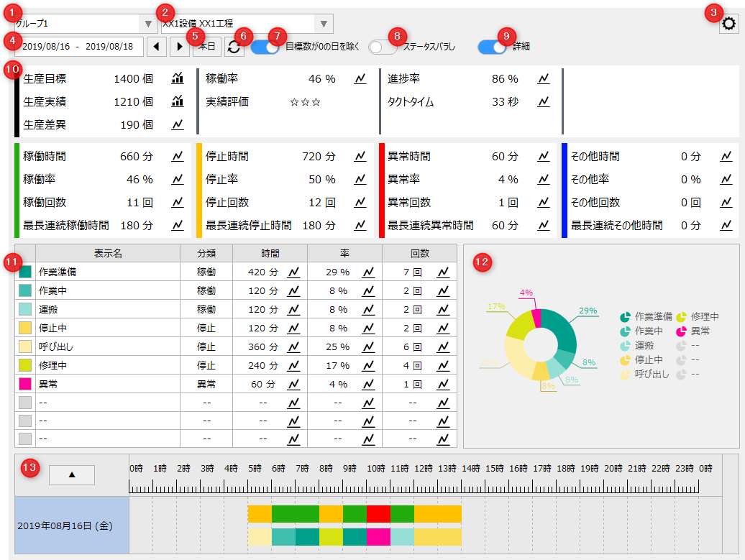This screenshot has width=745, height=560.
Task: Open the 異常時間 trend graph icon
Action: 544,156
